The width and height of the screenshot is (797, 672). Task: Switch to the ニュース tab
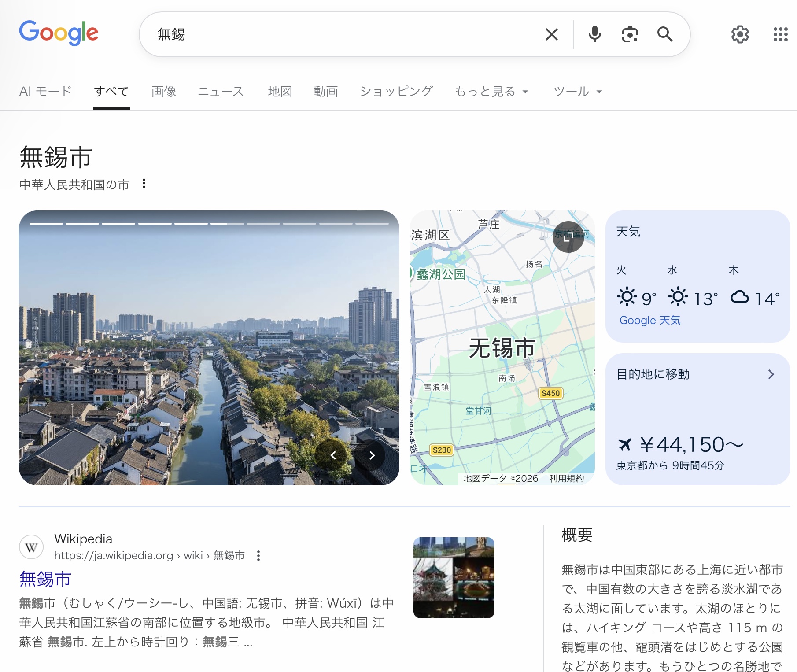[221, 92]
